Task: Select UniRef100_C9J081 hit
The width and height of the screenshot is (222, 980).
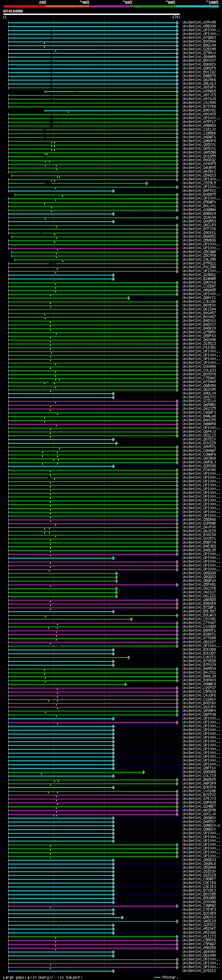Action: click(199, 619)
